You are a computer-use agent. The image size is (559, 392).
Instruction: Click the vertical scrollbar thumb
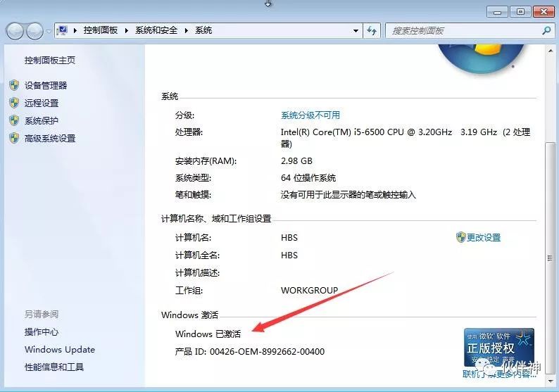pyautogui.click(x=551, y=258)
